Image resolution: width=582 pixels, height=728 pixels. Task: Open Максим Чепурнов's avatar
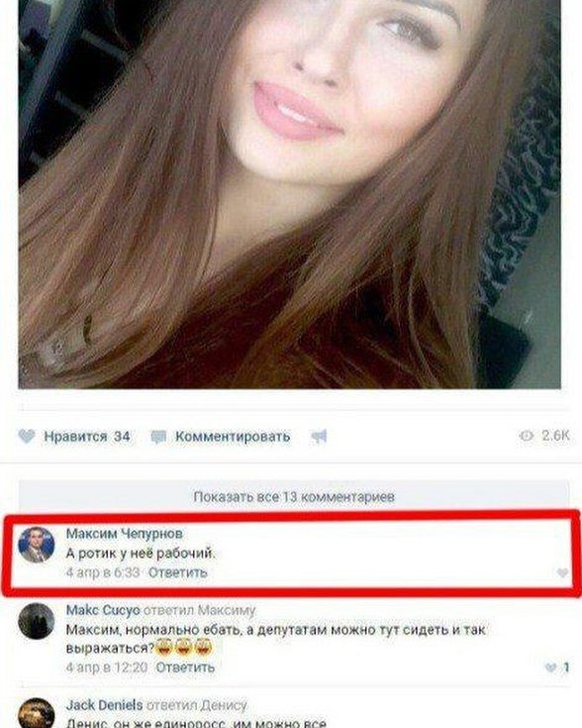pos(37,545)
